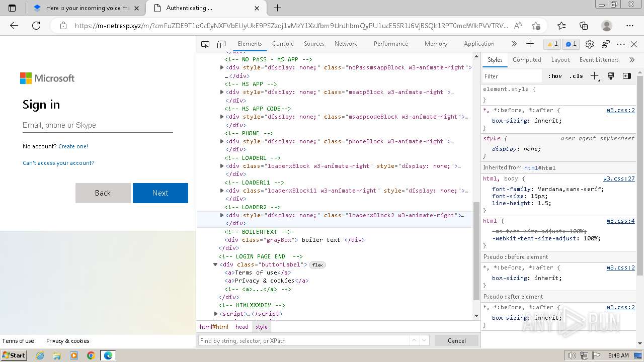The height and width of the screenshot is (362, 644).
Task: Click the Back button on sign-in
Action: (103, 193)
